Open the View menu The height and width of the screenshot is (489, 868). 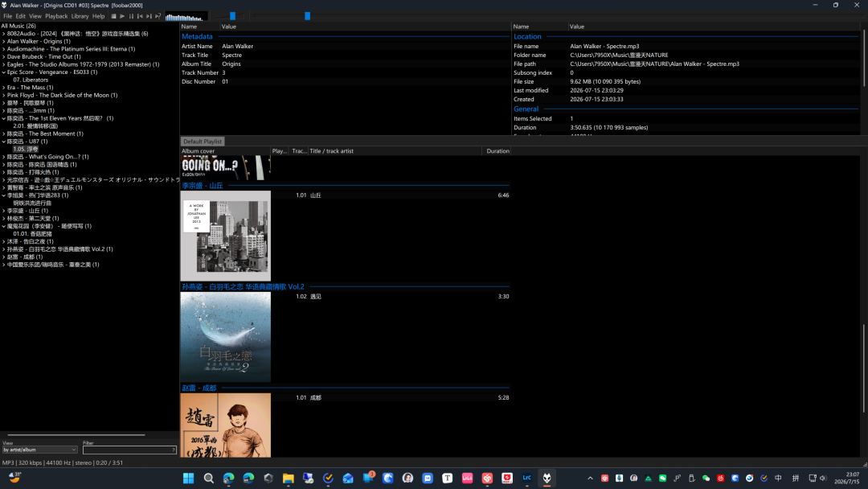[35, 16]
